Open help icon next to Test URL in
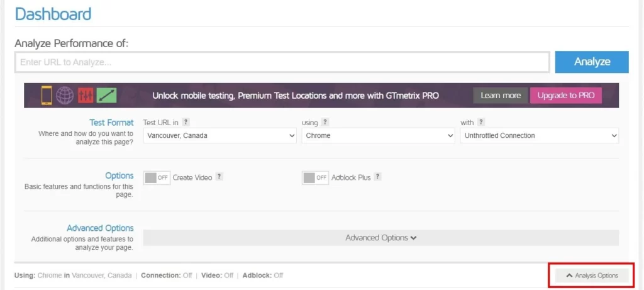This screenshot has width=644, height=290. 186,122
